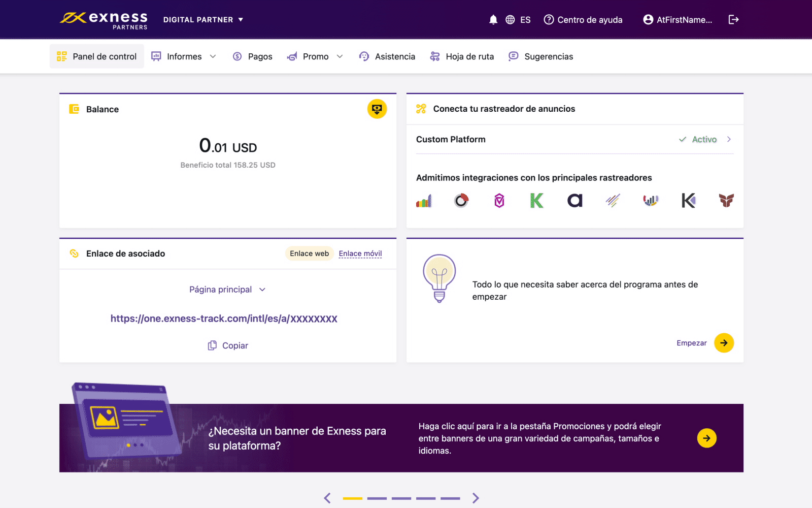The height and width of the screenshot is (508, 812).
Task: Go to the previous carousel slide
Action: (327, 498)
